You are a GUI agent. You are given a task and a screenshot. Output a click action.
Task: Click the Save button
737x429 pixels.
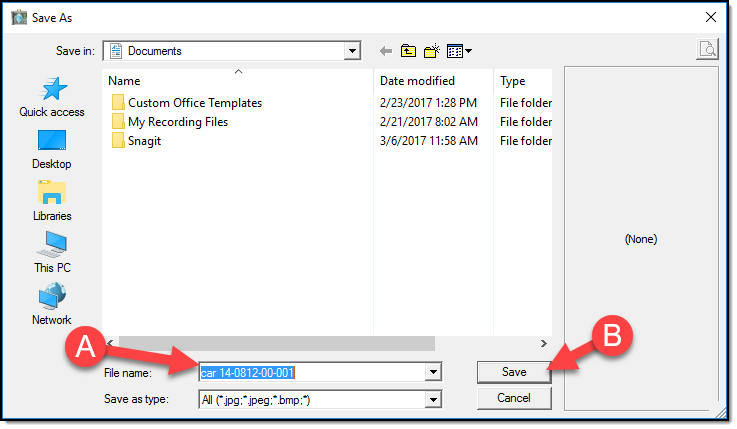point(514,372)
